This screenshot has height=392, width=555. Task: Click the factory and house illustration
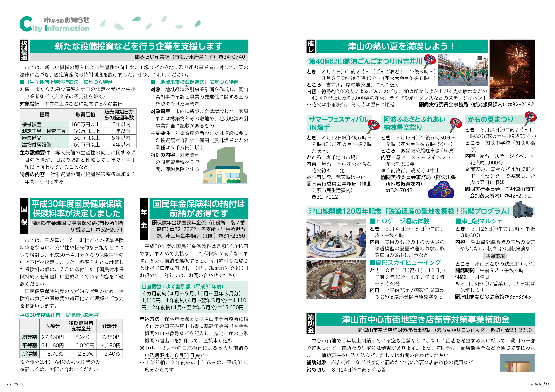pos(225,166)
